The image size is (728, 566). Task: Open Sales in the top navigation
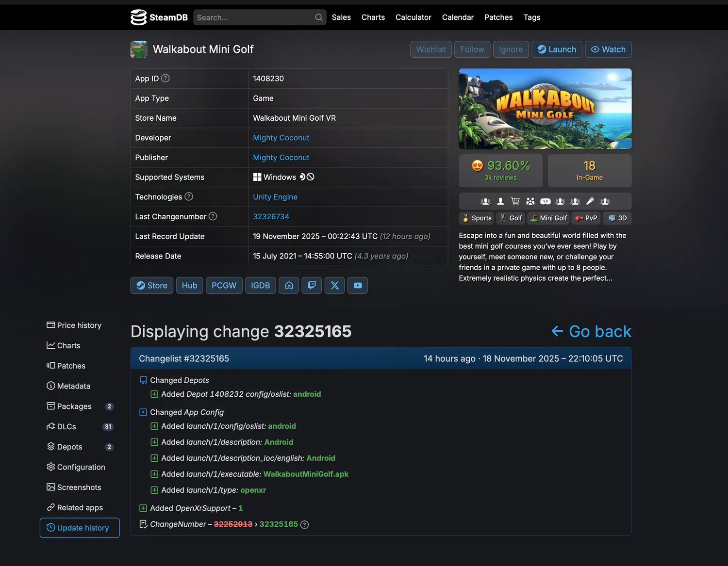(x=341, y=17)
